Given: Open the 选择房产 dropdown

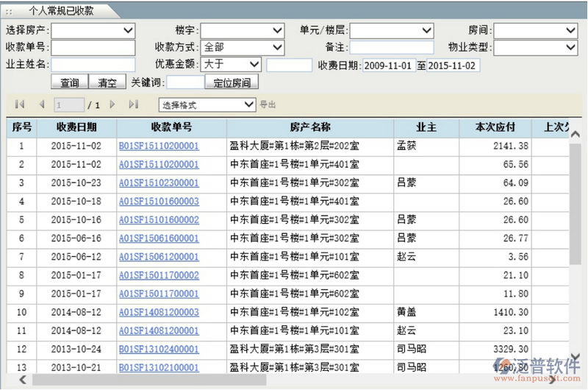Looking at the screenshot, I should click(93, 31).
